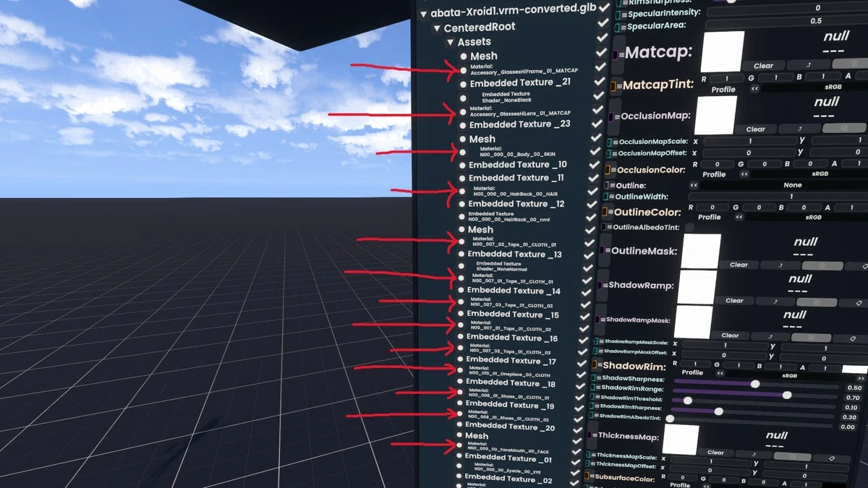The height and width of the screenshot is (488, 868).
Task: Toggle active checkmark for CenteredRoot
Action: click(604, 23)
